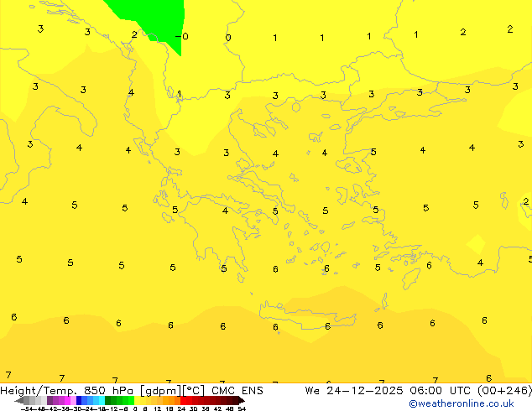
Task: Click the map title 'Height/Temp. 850 hPa'
Action: 66,391
